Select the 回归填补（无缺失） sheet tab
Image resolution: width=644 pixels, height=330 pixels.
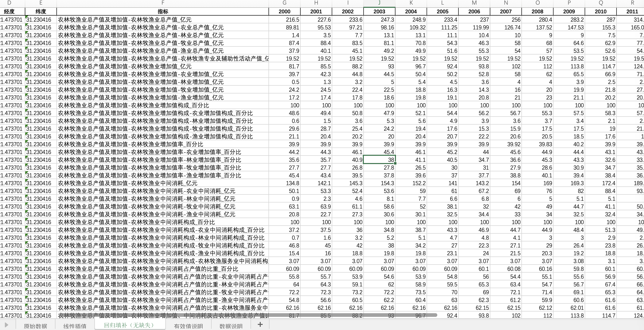[x=129, y=325]
